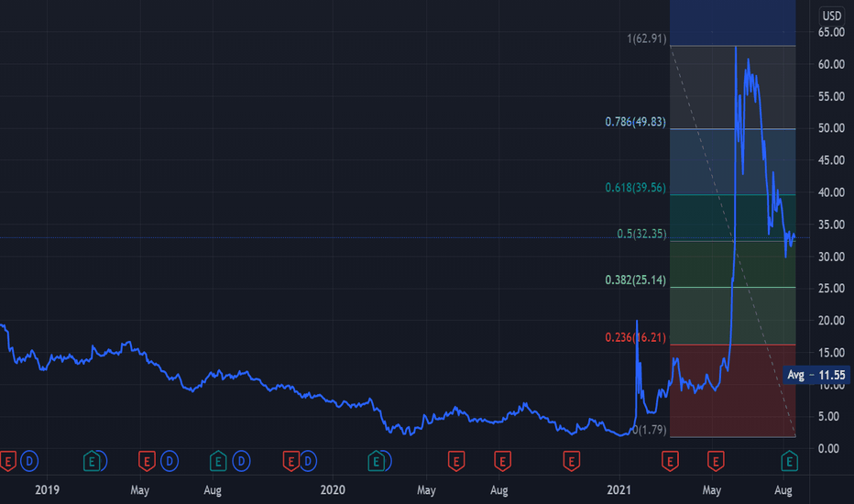Click red earnings marker left of 2019 dividend
The width and height of the screenshot is (854, 504).
[x=7, y=462]
